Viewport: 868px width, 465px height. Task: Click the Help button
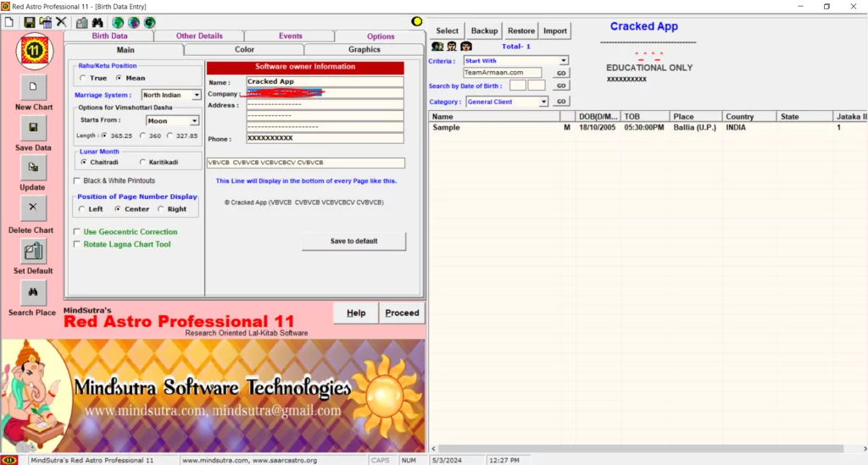pyautogui.click(x=356, y=313)
